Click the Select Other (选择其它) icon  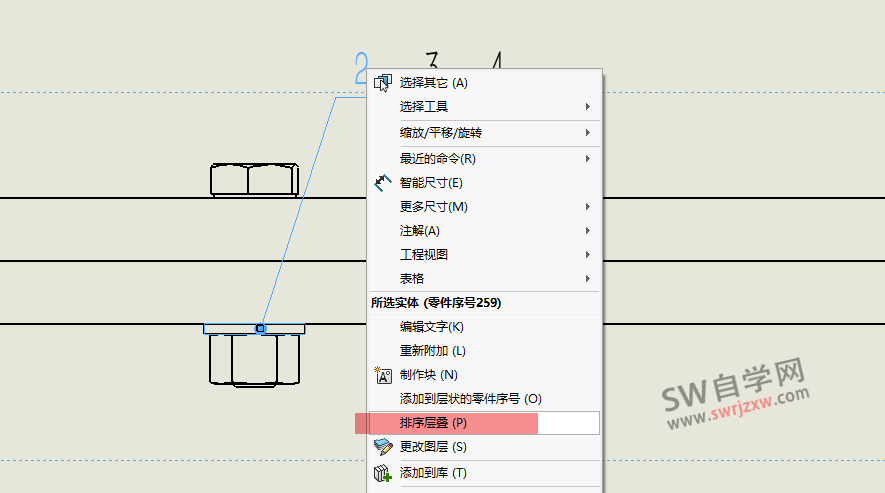382,82
